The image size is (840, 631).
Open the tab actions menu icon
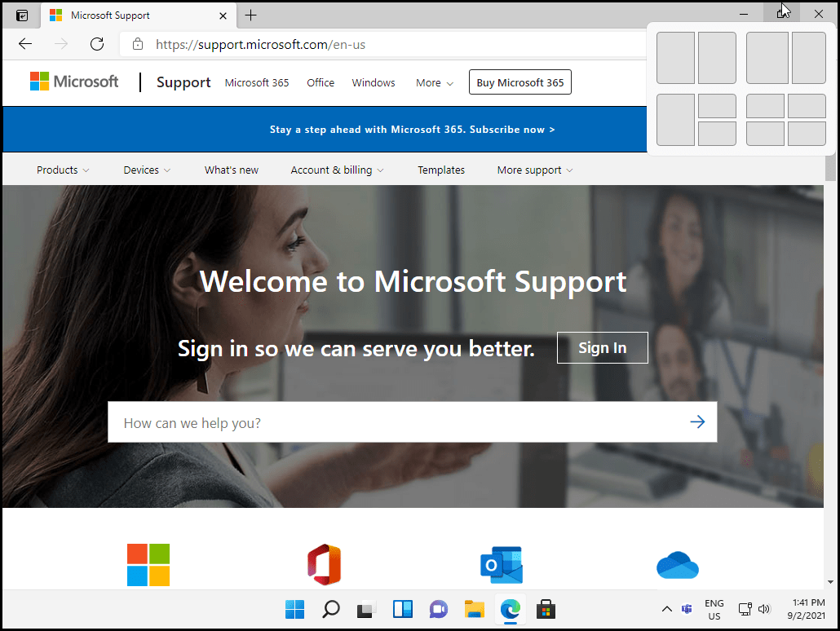22,15
